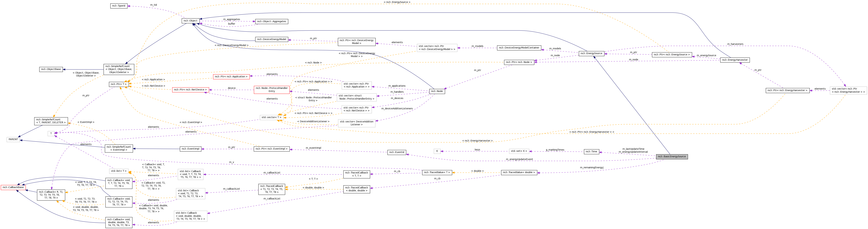Screen dimensions: 868x229
Task: Select std::list< Callback< void, T, T, T3... > node
Action: [x=190, y=174]
